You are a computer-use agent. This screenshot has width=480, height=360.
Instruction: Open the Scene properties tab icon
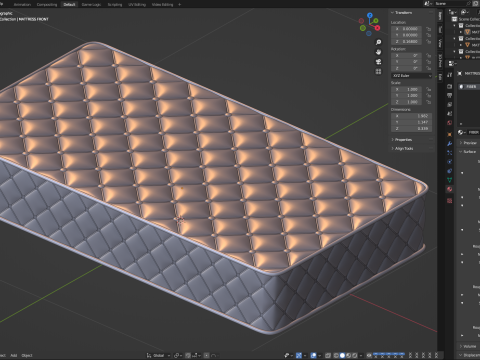click(x=450, y=113)
